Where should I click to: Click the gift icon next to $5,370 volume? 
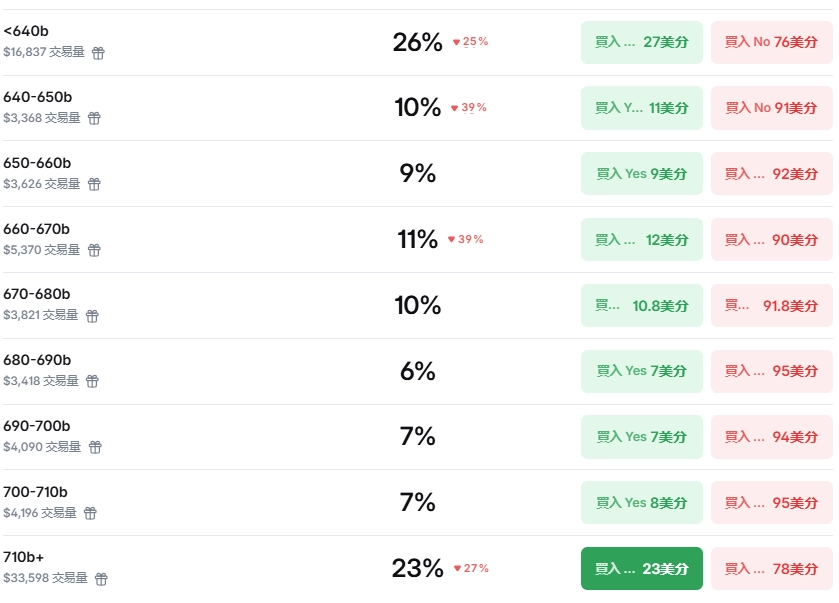tap(94, 250)
